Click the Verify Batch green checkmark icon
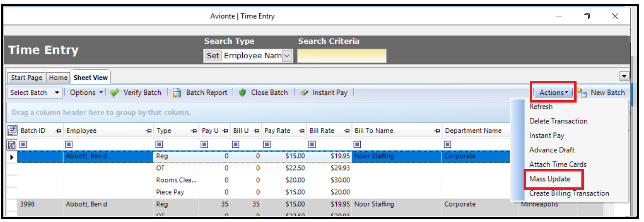Image resolution: width=644 pixels, height=222 pixels. [x=114, y=92]
